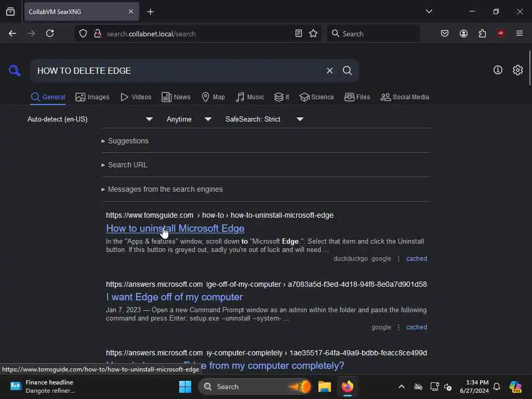Screen dimensions: 532x399
Task: Switch to the Images tab
Action: pyautogui.click(x=92, y=97)
